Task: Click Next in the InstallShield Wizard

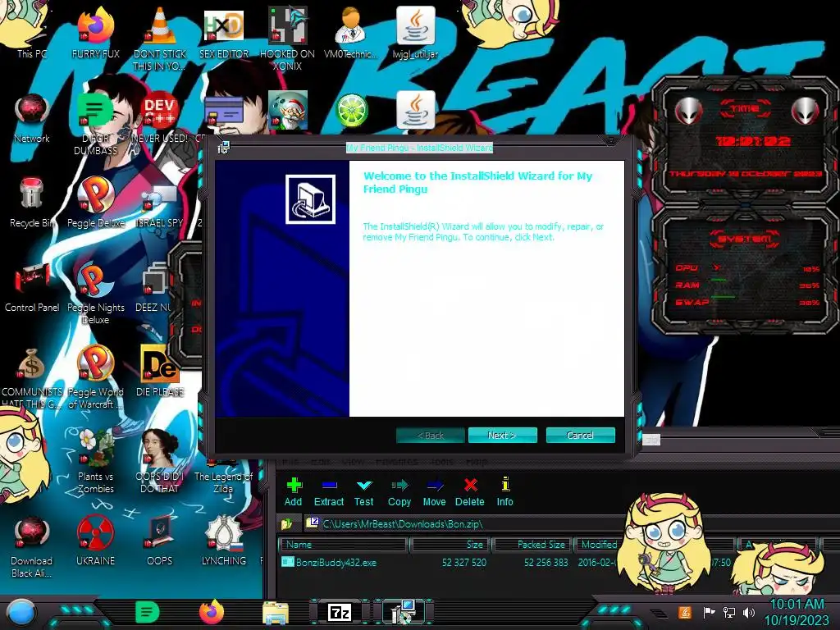Action: (503, 435)
